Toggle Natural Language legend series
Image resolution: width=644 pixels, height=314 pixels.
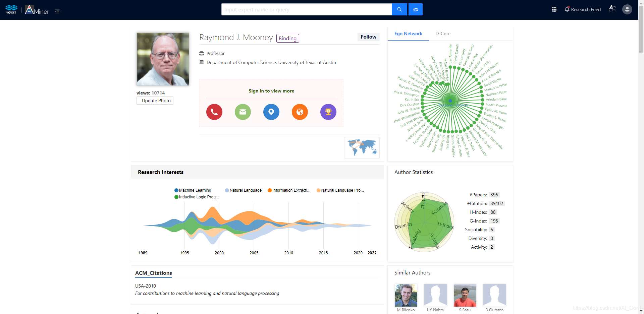pyautogui.click(x=243, y=190)
